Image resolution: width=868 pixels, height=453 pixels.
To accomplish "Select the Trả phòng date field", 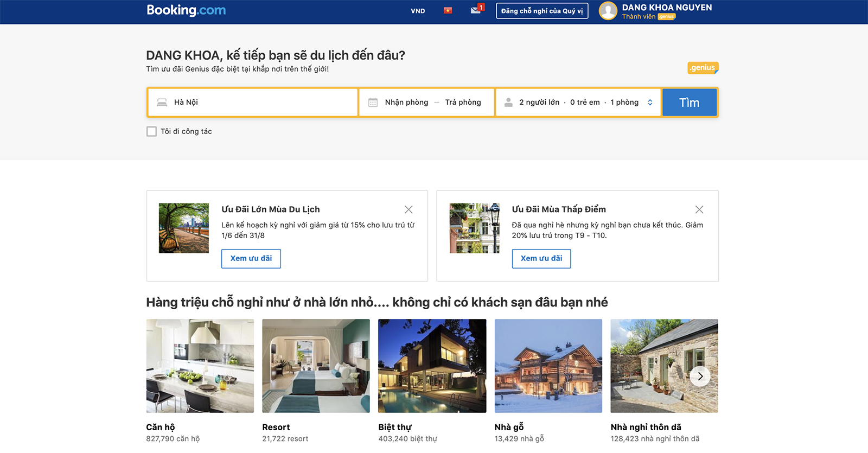I will (463, 102).
